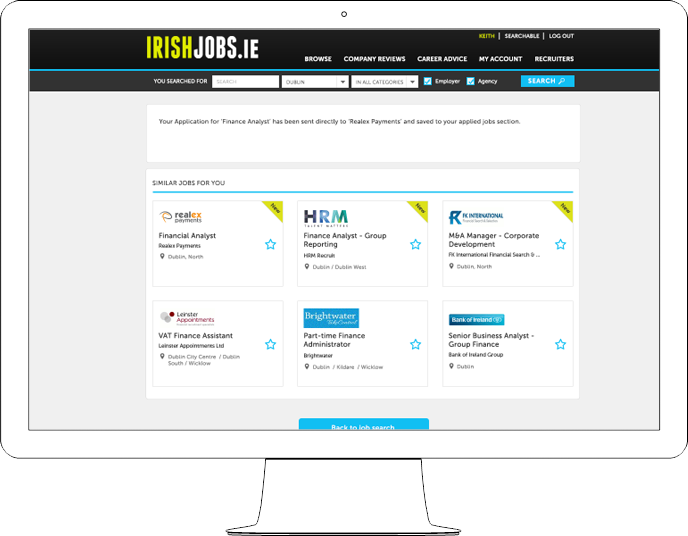Star the VAT Finance Assistant job
This screenshot has height=536, width=688.
270,344
